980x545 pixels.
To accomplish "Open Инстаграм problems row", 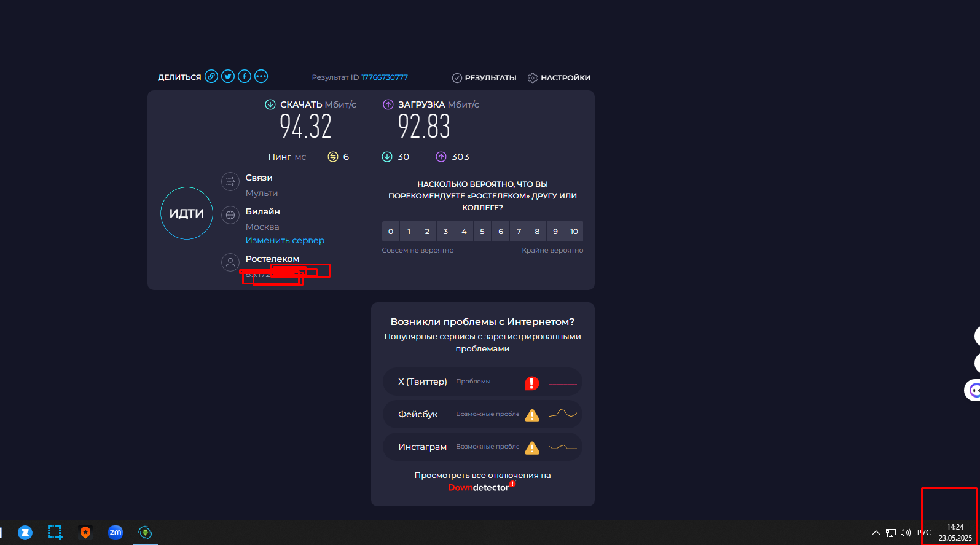I will 482,447.
